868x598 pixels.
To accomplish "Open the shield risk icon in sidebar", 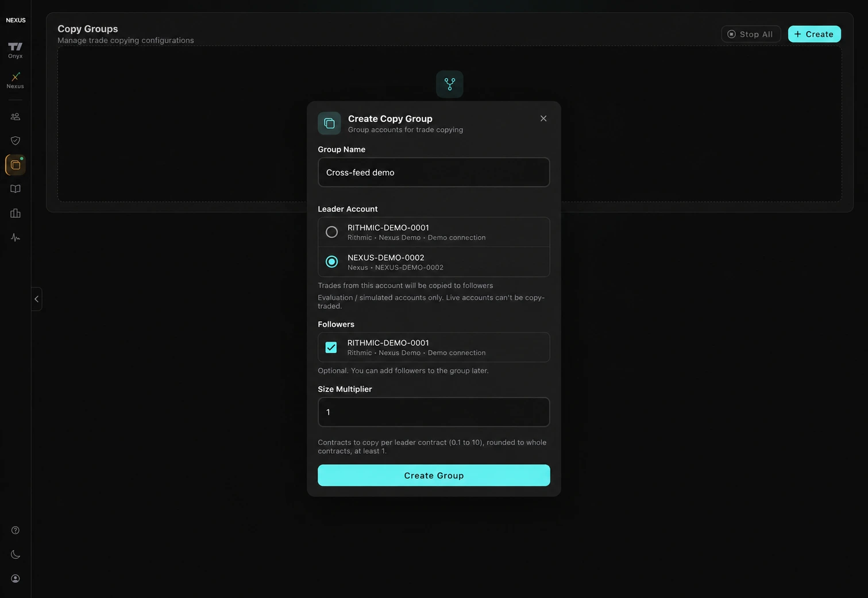I will 16,141.
